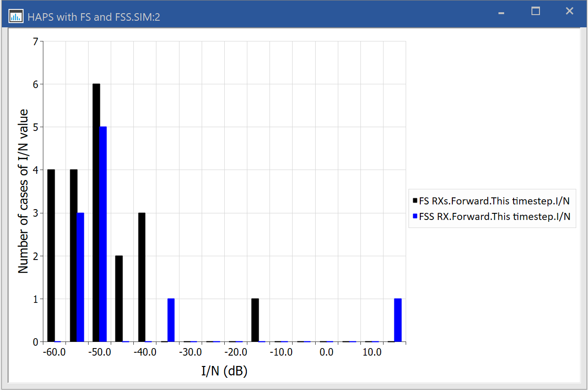Maximize the HAPS chart window

point(535,11)
